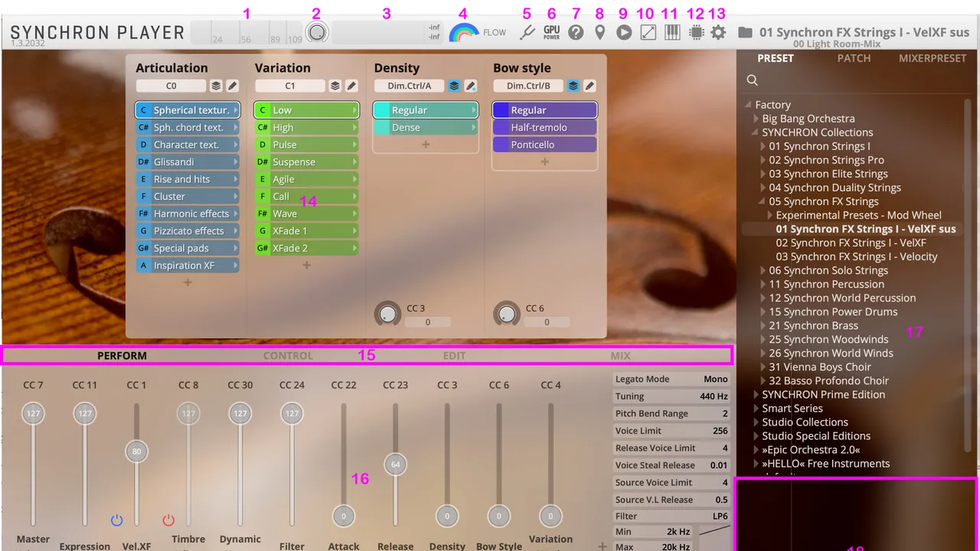Load 02 Synchron FX Strings I - VelXF
The height and width of the screenshot is (551, 980).
(x=851, y=243)
